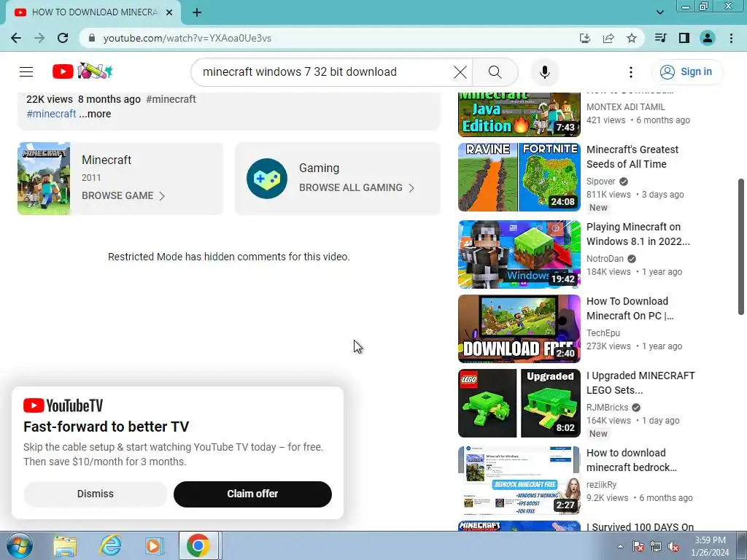Screen dimensions: 747x560
Task: Open the RAVINE FORTNITE video thumbnail
Action: 519,177
